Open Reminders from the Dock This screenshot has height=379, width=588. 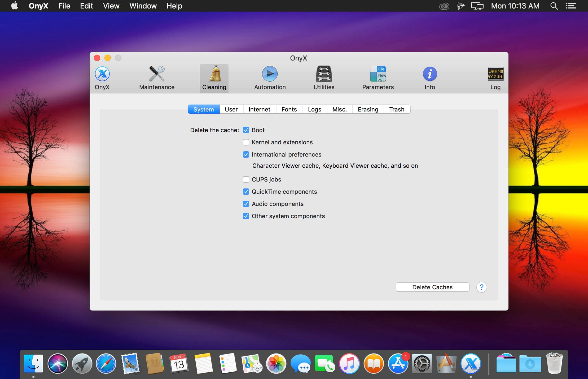click(228, 363)
